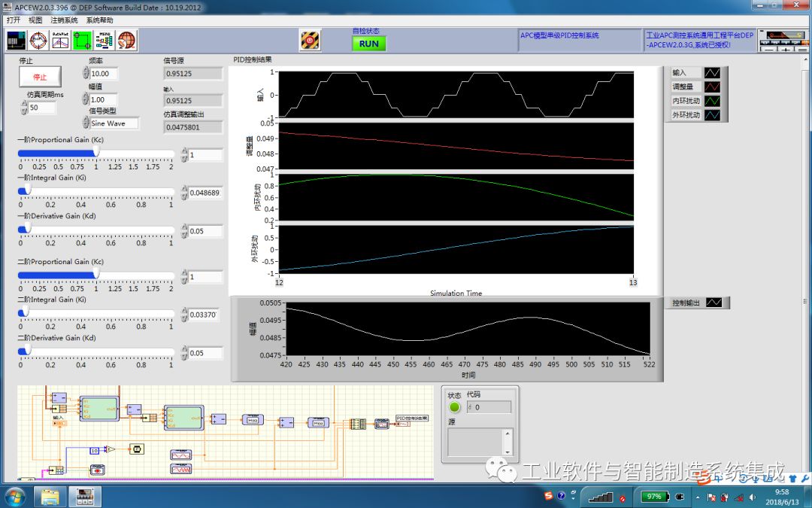Click the 仿真周期ms stepper arrows
The image size is (812, 508).
(24, 108)
